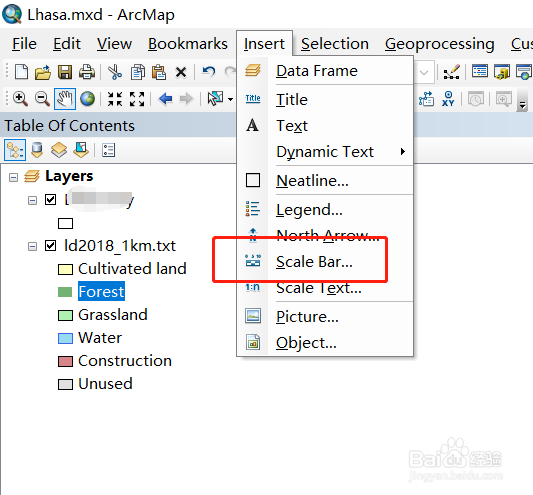Choose Neatline from Insert menu

325,181
